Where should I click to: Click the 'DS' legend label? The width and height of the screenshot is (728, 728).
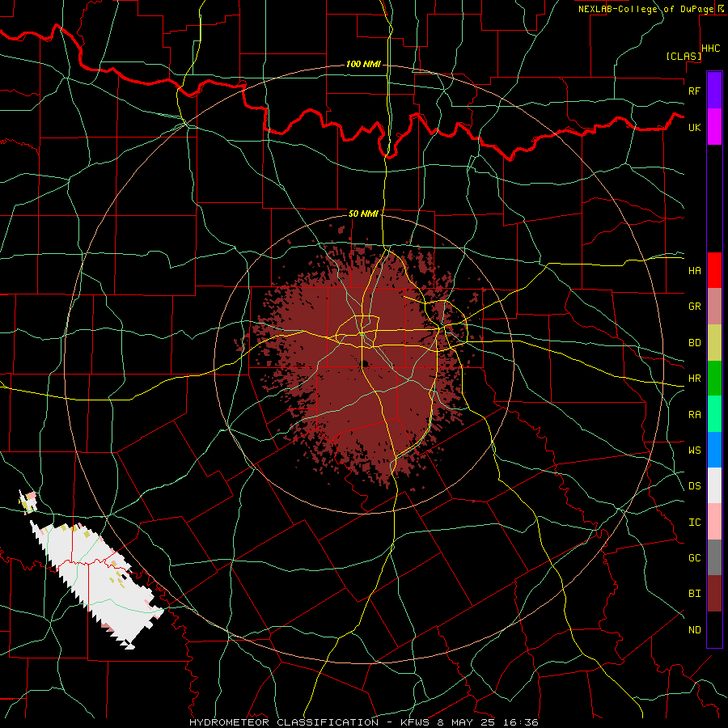tap(694, 486)
